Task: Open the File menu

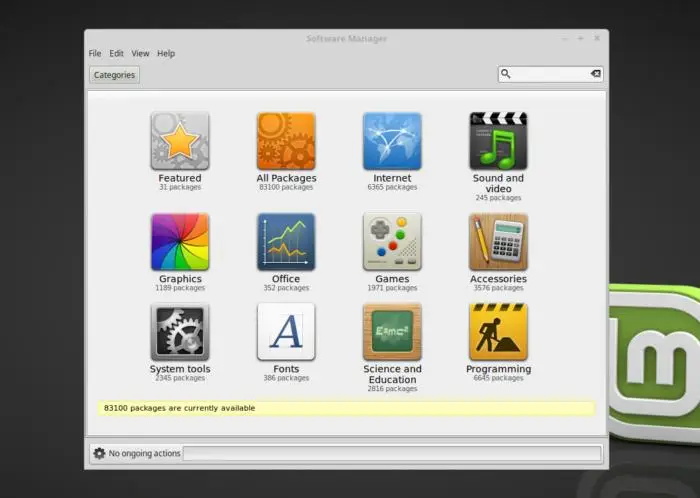Action: click(95, 53)
